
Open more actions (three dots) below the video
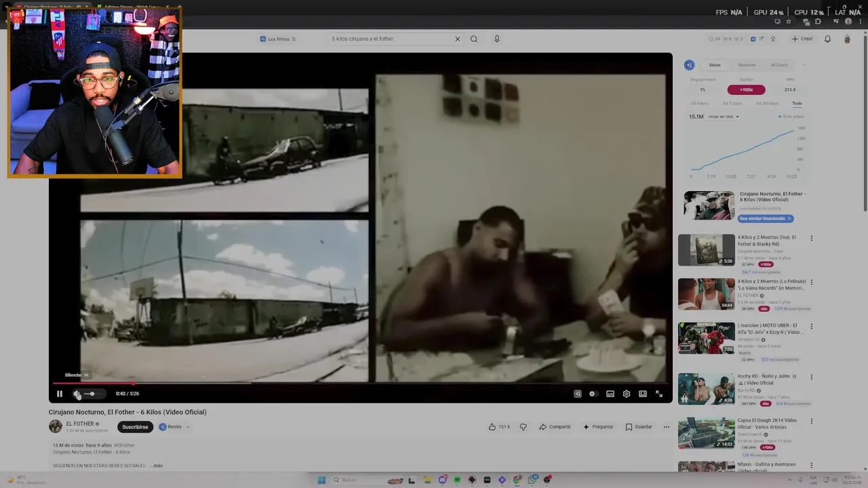pyautogui.click(x=667, y=427)
